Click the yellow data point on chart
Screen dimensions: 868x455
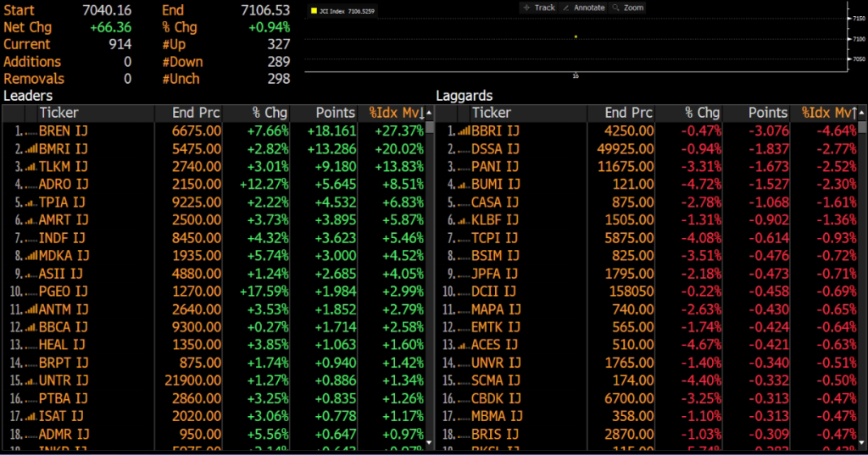[576, 36]
